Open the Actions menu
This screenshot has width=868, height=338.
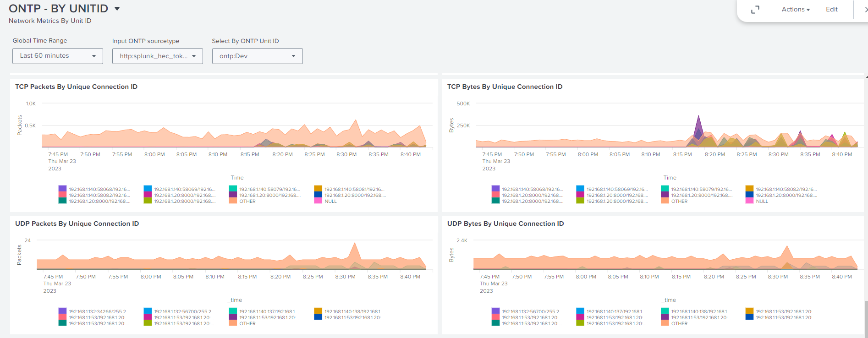click(x=796, y=9)
